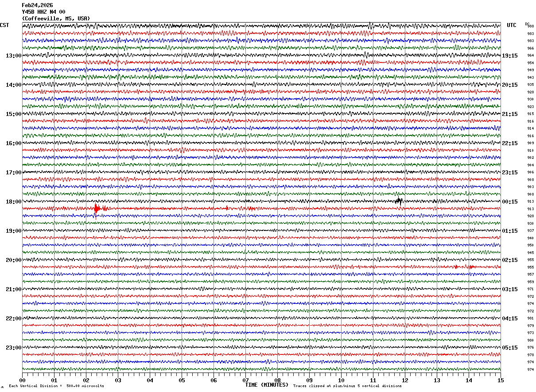Screen dimensions: 536x392
Task: Click the 05:15 UTC time label
Action: 510,347
